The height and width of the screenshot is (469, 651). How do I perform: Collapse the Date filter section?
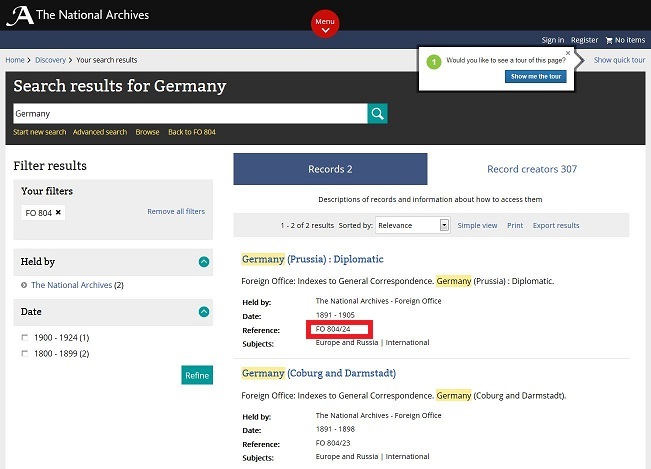(204, 312)
